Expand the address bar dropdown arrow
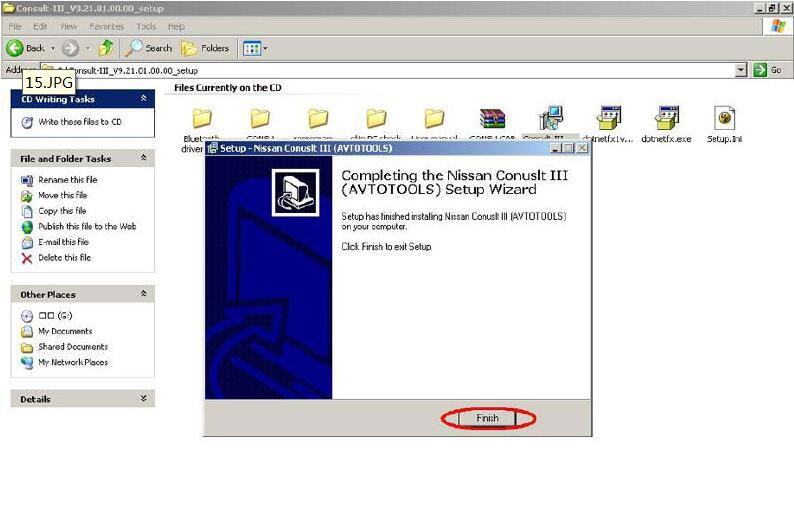This screenshot has height=530, width=794. [741, 70]
